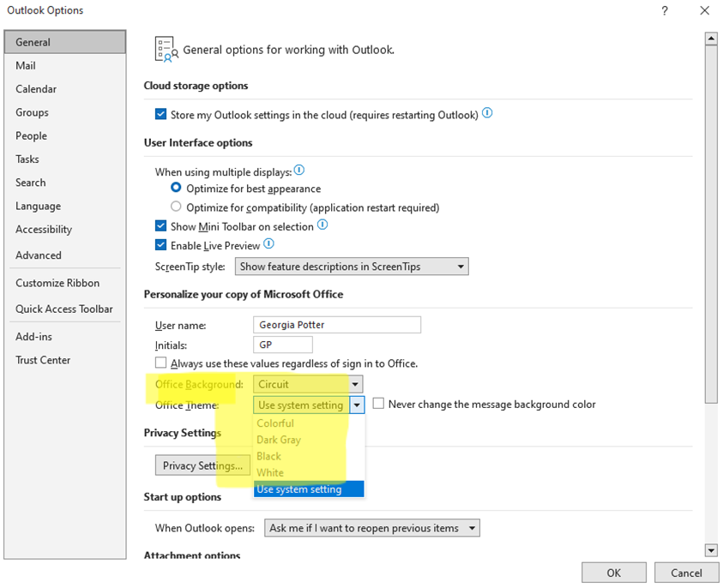Open Customize Ribbon settings
The width and height of the screenshot is (723, 588).
pos(65,283)
